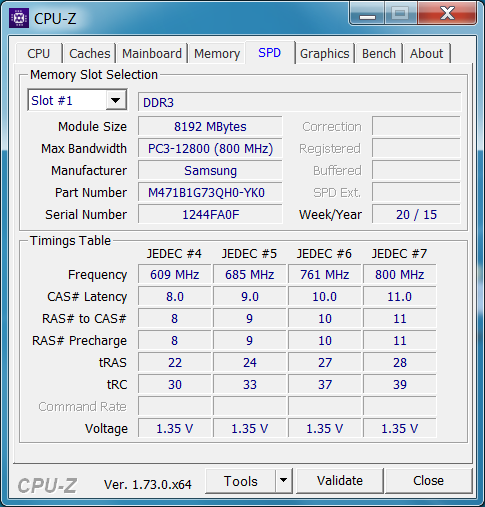485x507 pixels.
Task: Click the JEDEC #5 column header
Action: (x=249, y=254)
